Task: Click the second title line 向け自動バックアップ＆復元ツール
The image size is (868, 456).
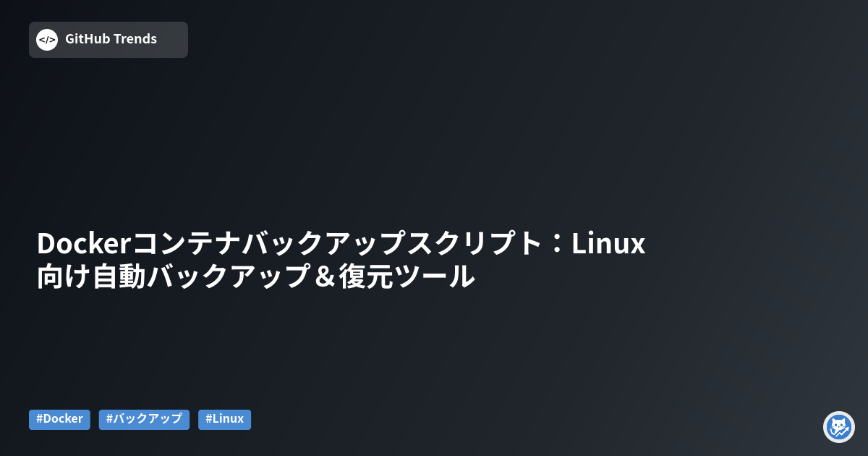Action: click(x=256, y=277)
